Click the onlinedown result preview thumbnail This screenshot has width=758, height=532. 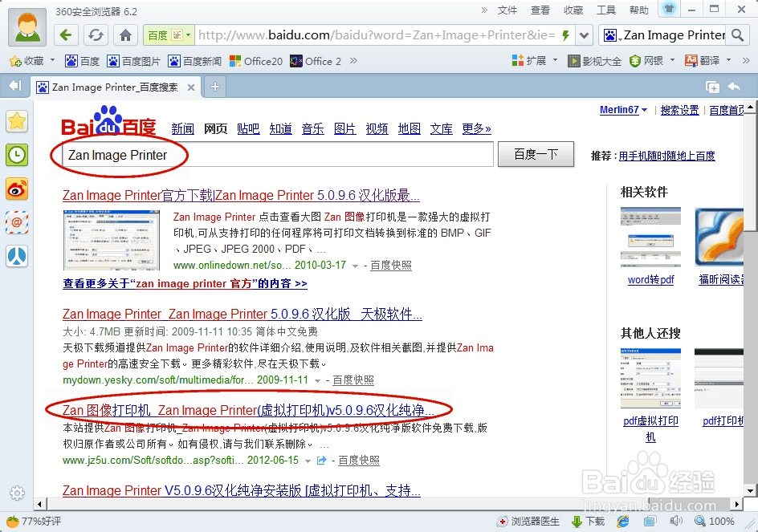click(x=112, y=240)
